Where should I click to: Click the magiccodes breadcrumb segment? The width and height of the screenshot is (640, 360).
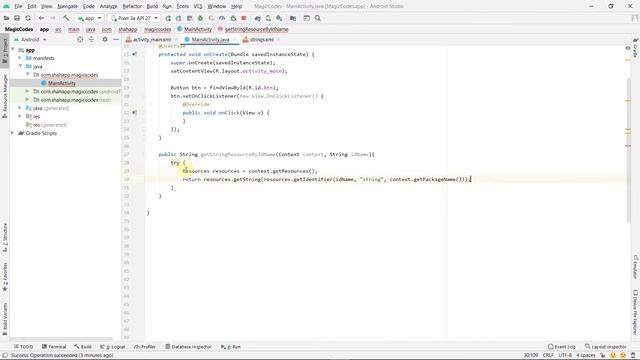(x=157, y=29)
